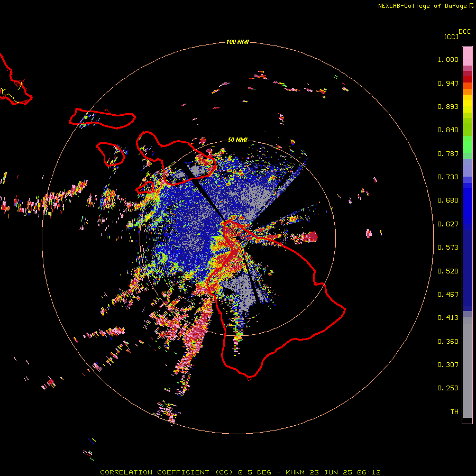Click the [CC] units label
Screen dimensions: 476x476
point(452,36)
